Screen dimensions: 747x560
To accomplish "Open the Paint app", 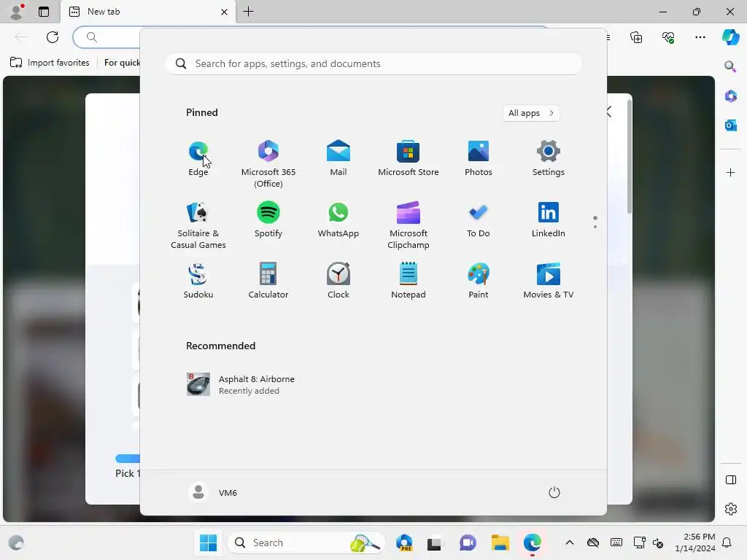I will pos(479,281).
